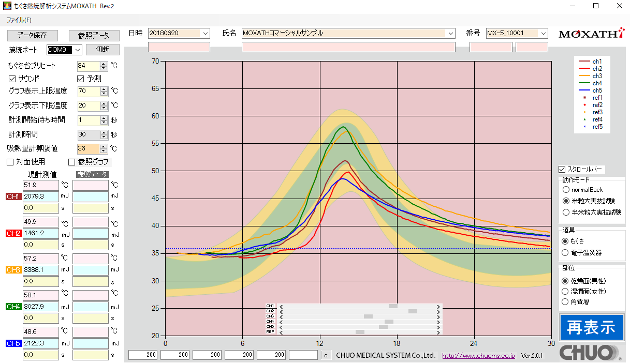Select the normalBack operation mode
Viewport: 630px width, 364px height.
point(566,190)
